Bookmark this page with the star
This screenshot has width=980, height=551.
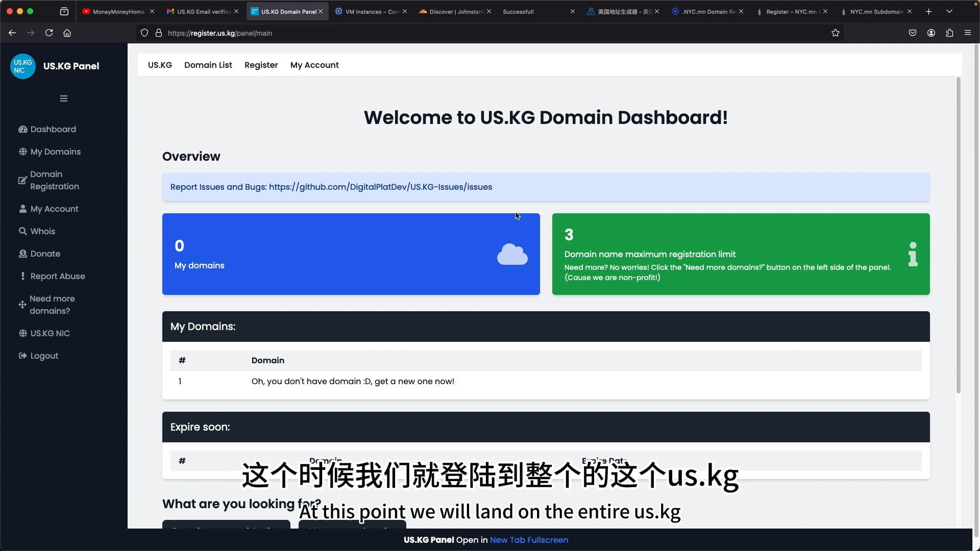pos(836,33)
